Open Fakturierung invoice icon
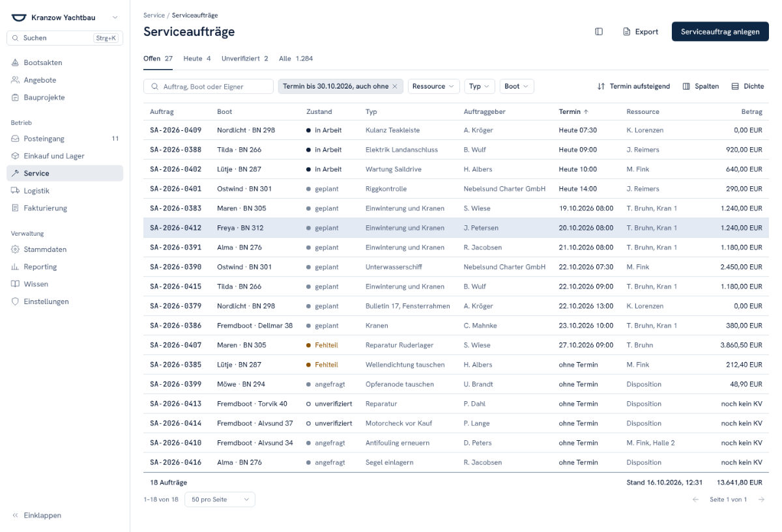 point(15,208)
